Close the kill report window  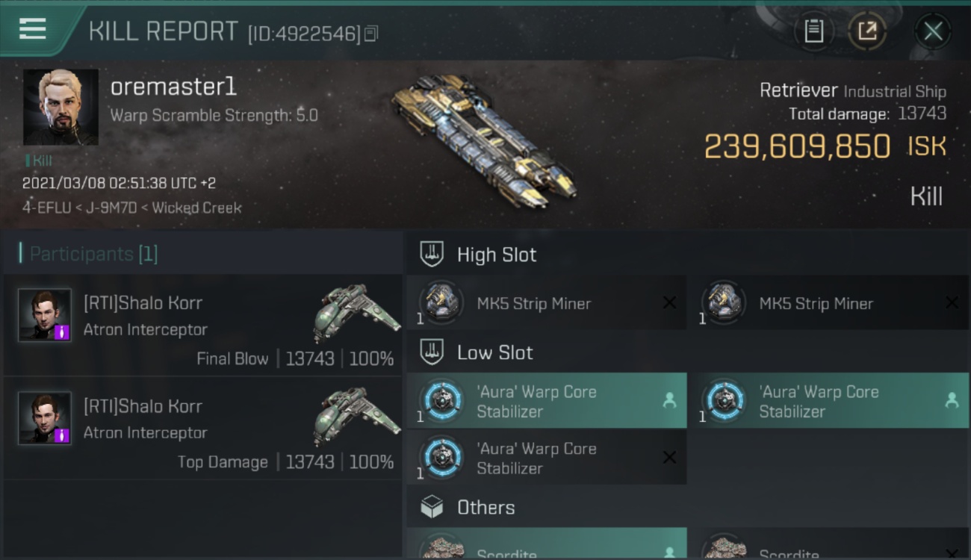933,31
